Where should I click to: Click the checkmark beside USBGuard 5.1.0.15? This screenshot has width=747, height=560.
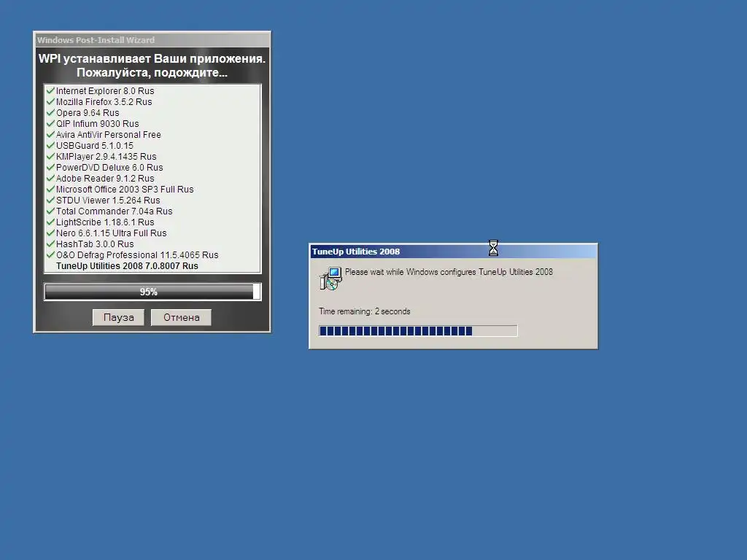(50, 145)
